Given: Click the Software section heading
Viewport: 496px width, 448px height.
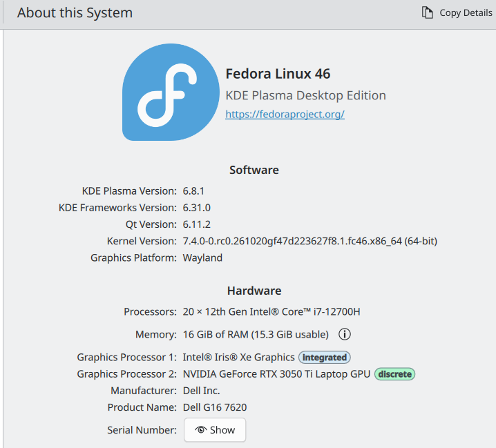Looking at the screenshot, I should (x=254, y=170).
